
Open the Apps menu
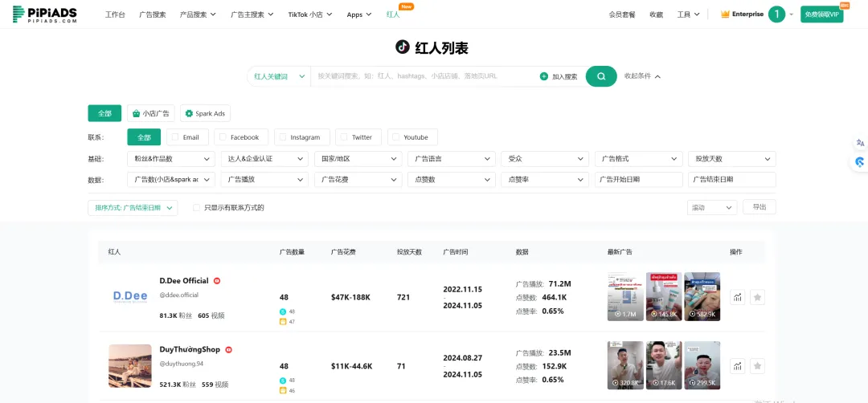tap(358, 14)
